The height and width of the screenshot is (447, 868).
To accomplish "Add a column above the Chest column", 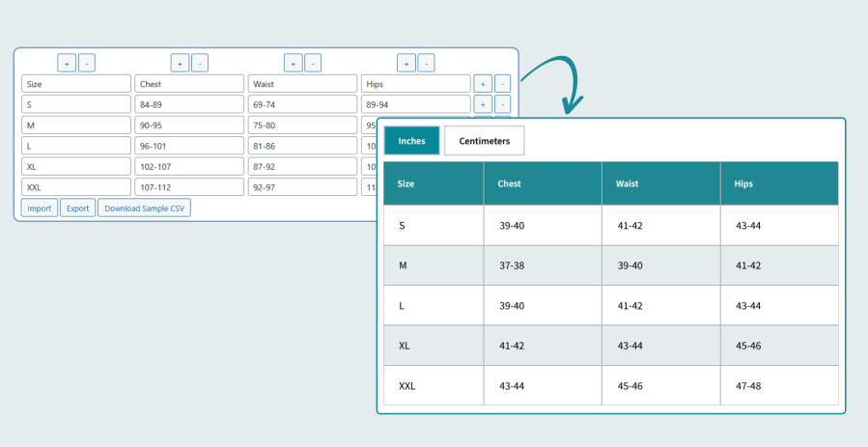I will coord(180,63).
